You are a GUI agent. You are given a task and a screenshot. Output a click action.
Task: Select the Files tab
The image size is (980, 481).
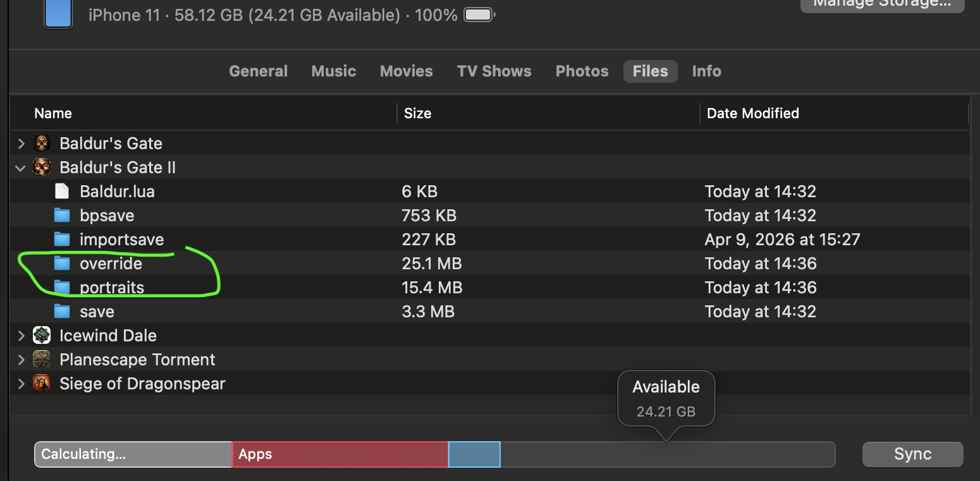click(x=651, y=71)
